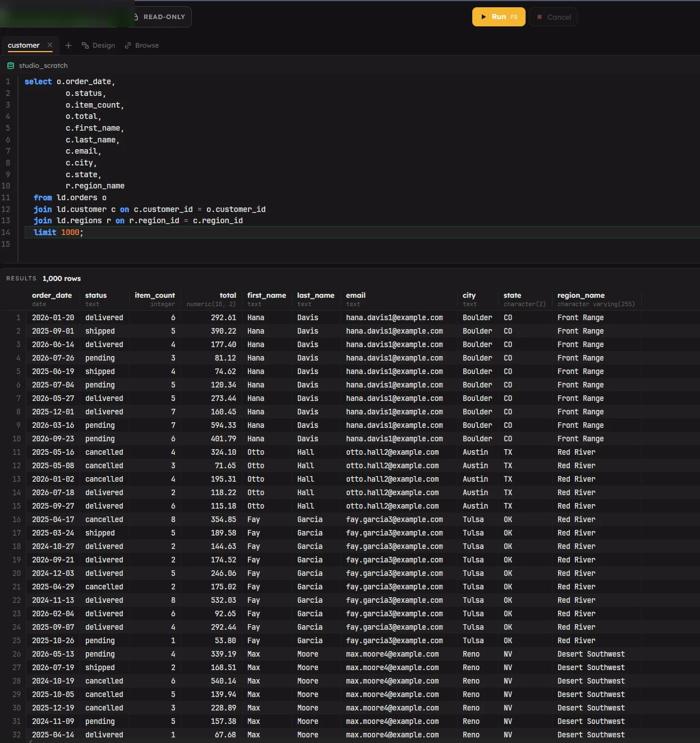This screenshot has height=743, width=700.
Task: Select the order date '2026-06-14'
Action: pyautogui.click(x=53, y=344)
